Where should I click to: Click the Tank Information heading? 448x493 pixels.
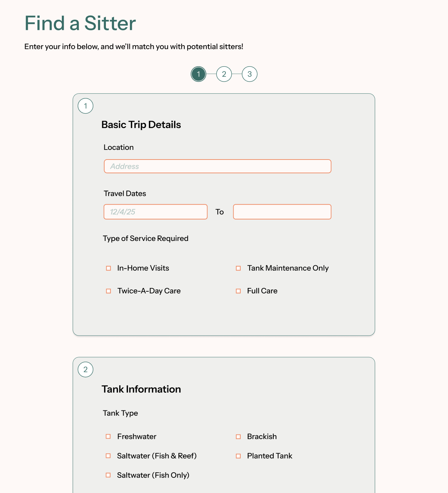click(141, 389)
